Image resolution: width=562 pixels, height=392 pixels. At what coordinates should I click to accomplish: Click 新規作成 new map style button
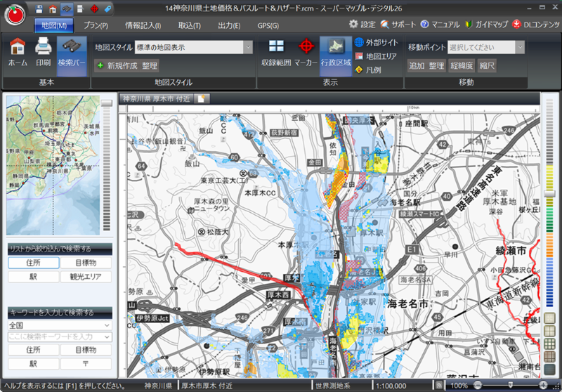click(x=117, y=65)
